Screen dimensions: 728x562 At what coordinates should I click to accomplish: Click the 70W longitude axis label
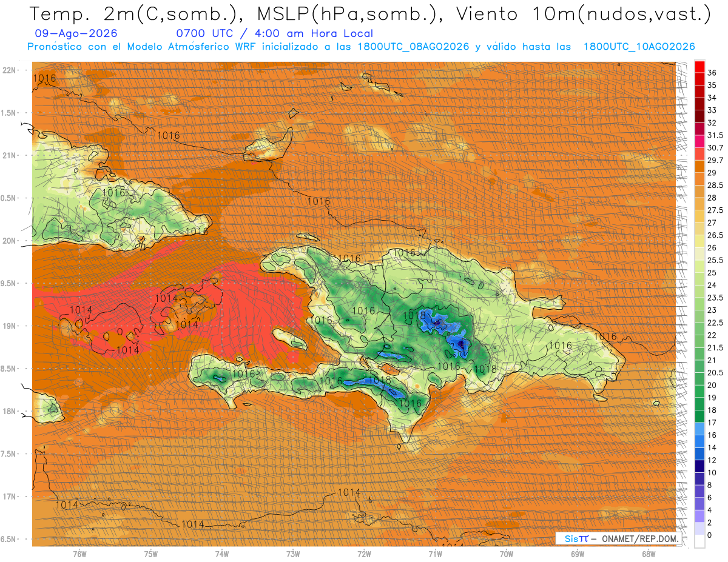[507, 554]
